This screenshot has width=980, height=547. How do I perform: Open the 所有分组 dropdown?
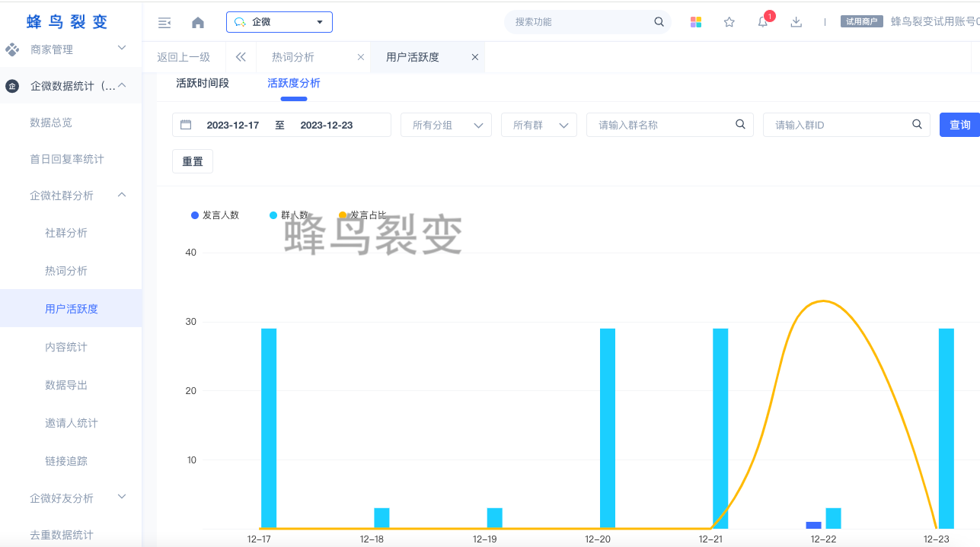(x=445, y=125)
